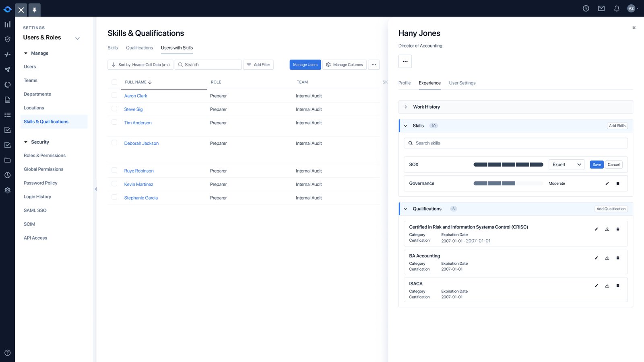Switch to the Qualifications tab

(x=139, y=48)
